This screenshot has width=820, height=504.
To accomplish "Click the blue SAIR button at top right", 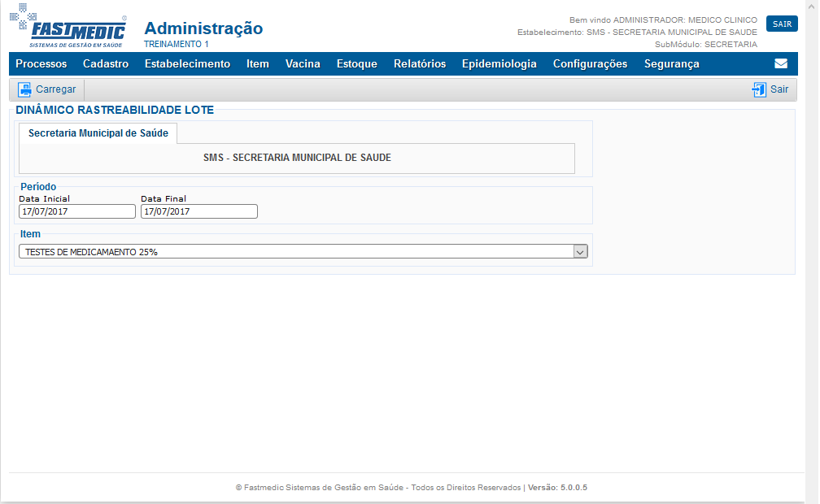I will (x=782, y=24).
